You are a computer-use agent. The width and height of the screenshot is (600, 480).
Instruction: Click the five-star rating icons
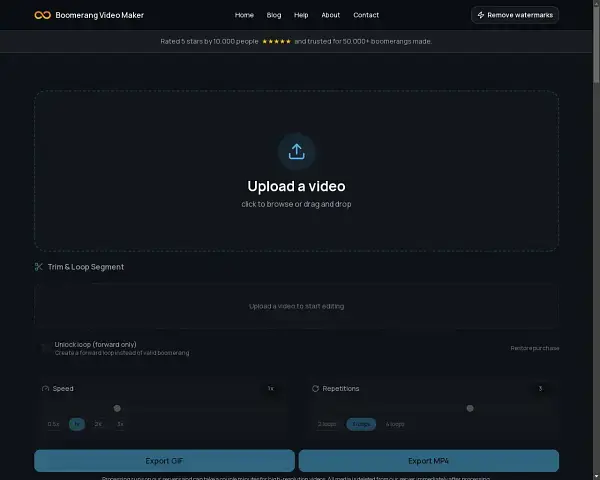(x=276, y=41)
